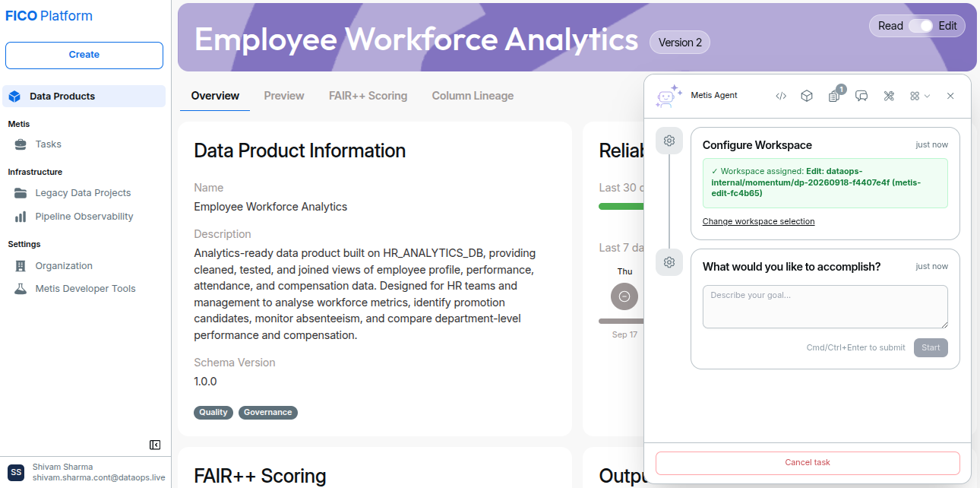Click the workspace assigned confirmation message
The image size is (980, 488).
(x=825, y=183)
